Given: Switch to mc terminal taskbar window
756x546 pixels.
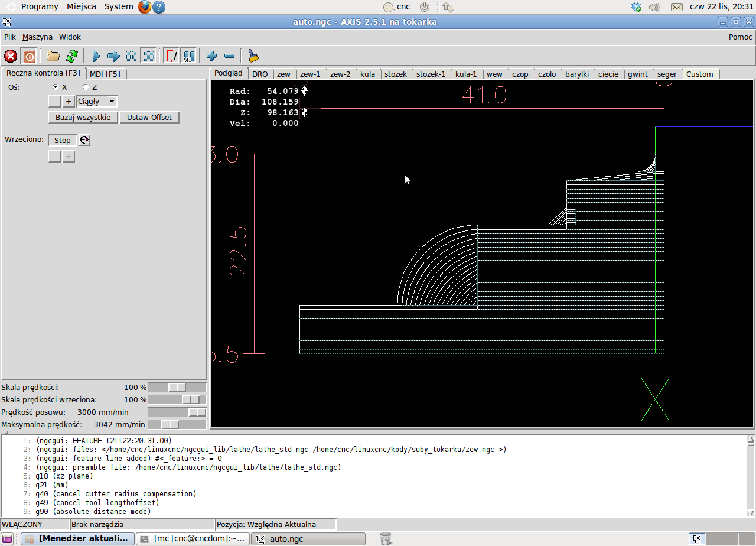Looking at the screenshot, I should [x=193, y=539].
